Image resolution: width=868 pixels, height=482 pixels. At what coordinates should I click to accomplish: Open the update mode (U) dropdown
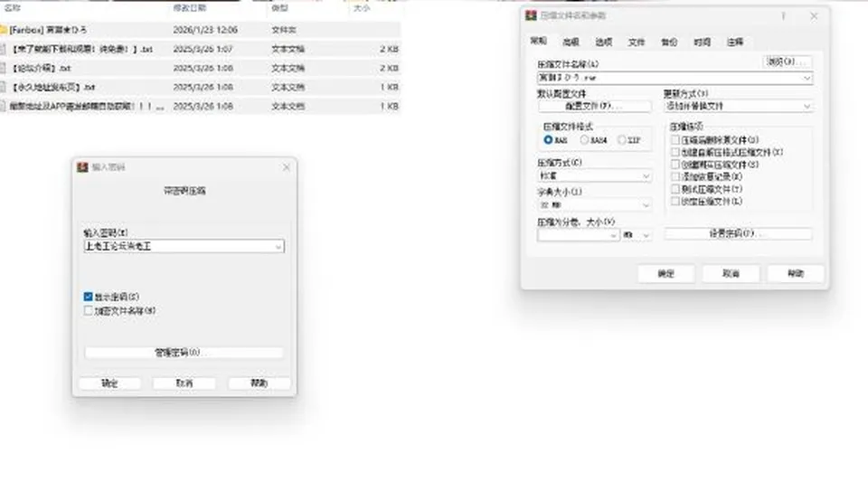[x=807, y=106]
